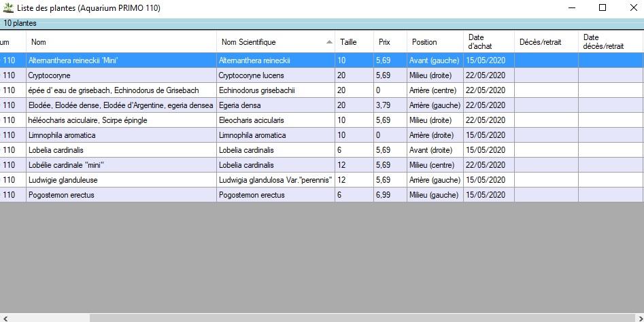Image resolution: width=644 pixels, height=322 pixels.
Task: Sort by the Date d'achat column header
Action: (x=489, y=42)
